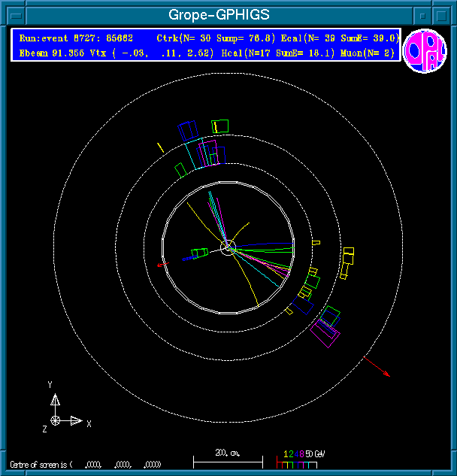
Task: Select the blue calorimeter cluster at lower right
Action: [x=304, y=305]
